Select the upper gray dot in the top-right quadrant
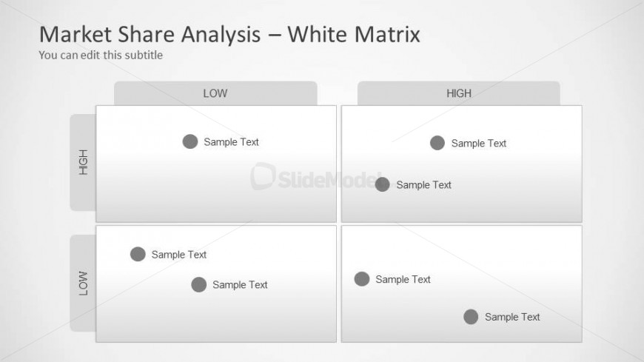Viewport: 644px width, 362px height. pos(437,143)
